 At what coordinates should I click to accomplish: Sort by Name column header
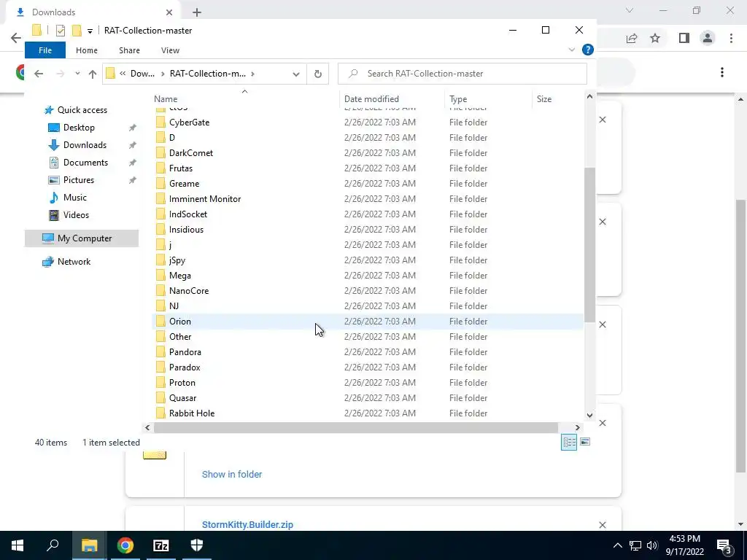[x=244, y=99]
